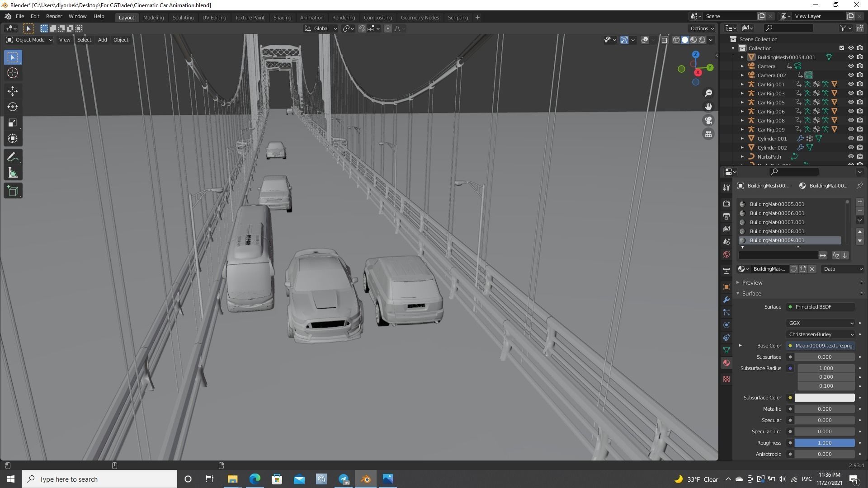Toggle proportional editing
868x488 pixels.
[x=387, y=28]
